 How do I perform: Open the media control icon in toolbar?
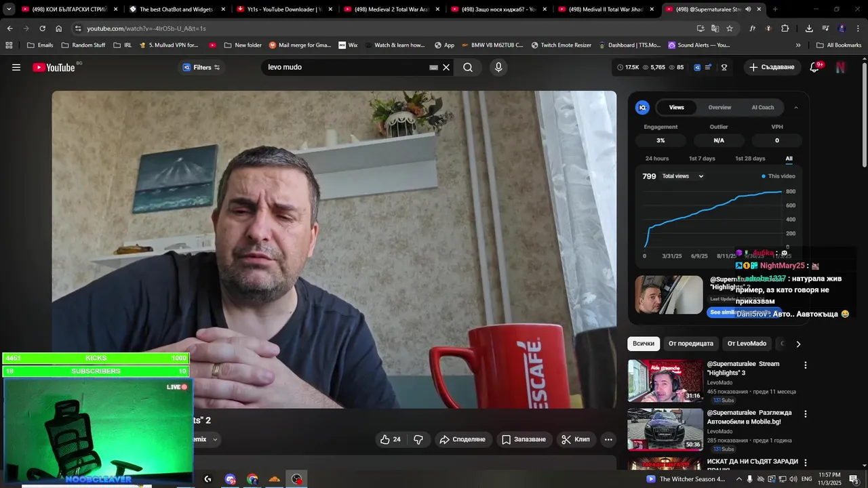click(x=825, y=28)
